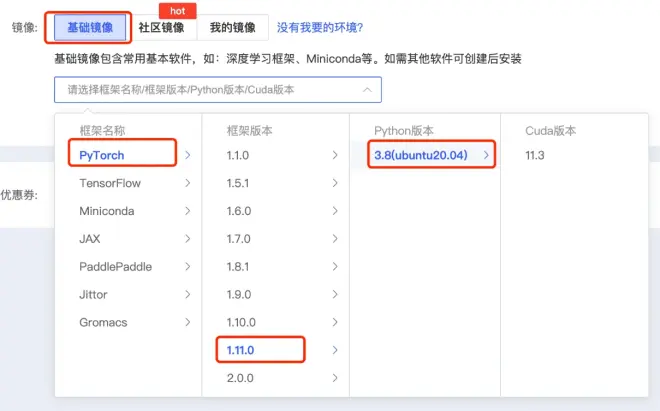Viewport: 660px width, 411px height.
Task: Choose PyTorch in the framework list
Action: tap(102, 155)
